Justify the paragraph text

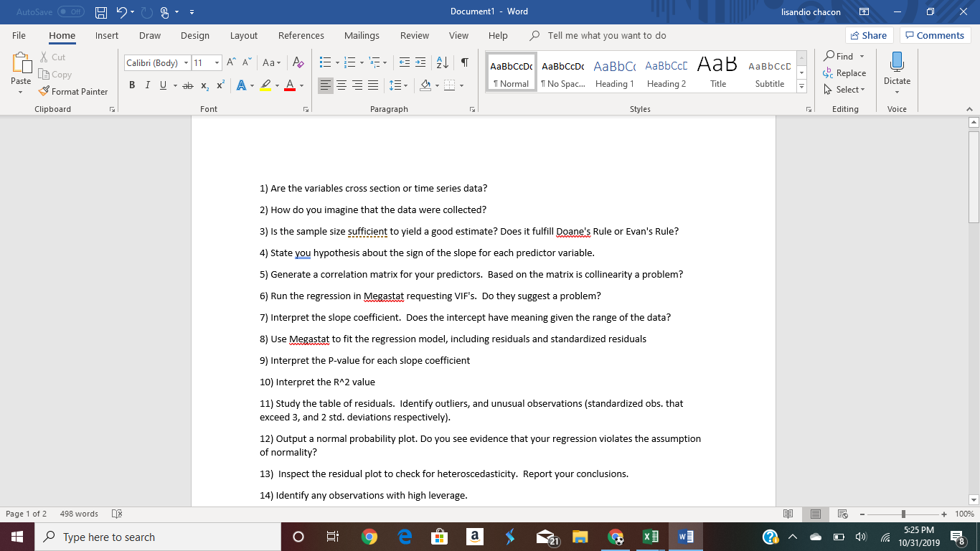[x=373, y=86]
